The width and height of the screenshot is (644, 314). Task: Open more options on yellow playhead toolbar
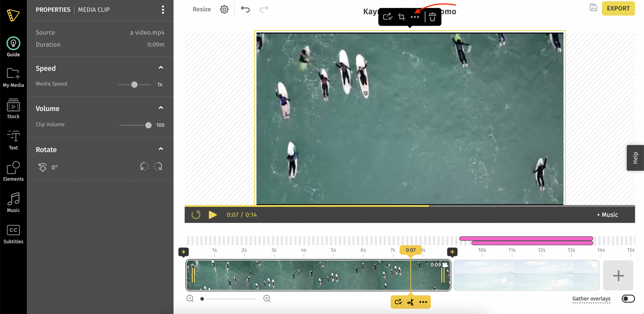(x=423, y=302)
